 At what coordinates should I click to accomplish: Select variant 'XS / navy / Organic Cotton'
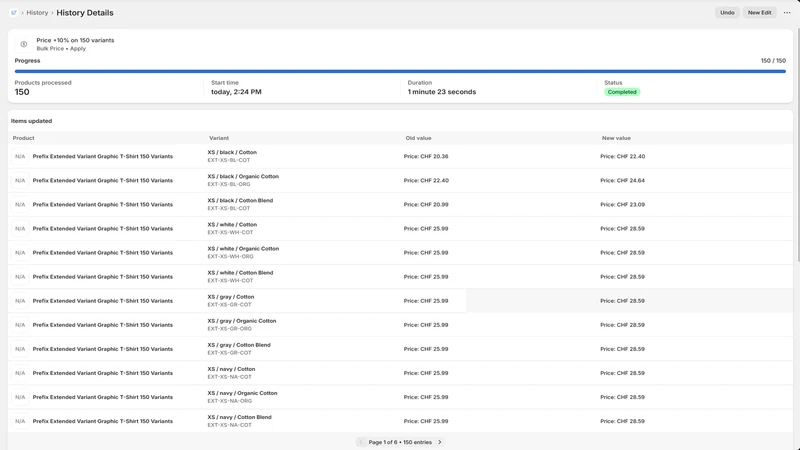point(242,393)
